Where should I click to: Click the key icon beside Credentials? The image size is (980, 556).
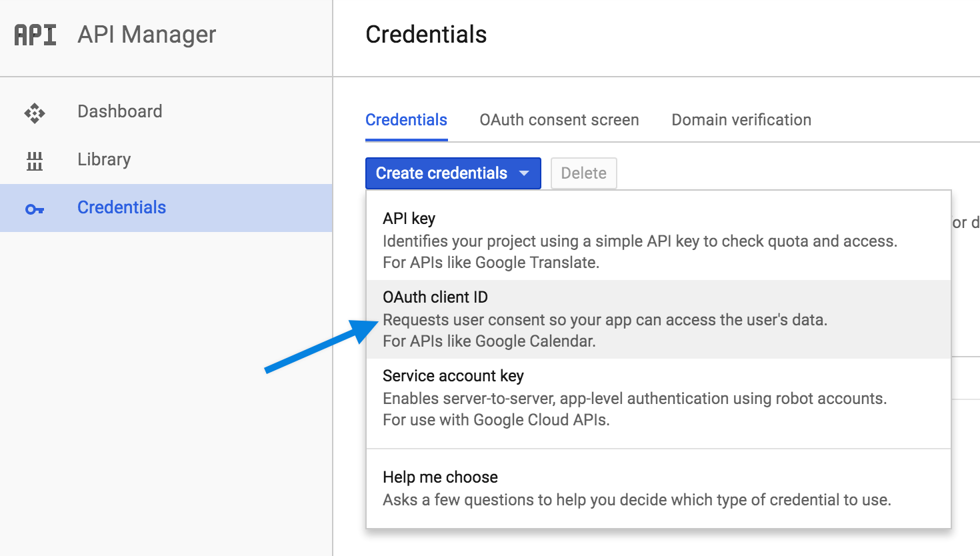tap(35, 209)
